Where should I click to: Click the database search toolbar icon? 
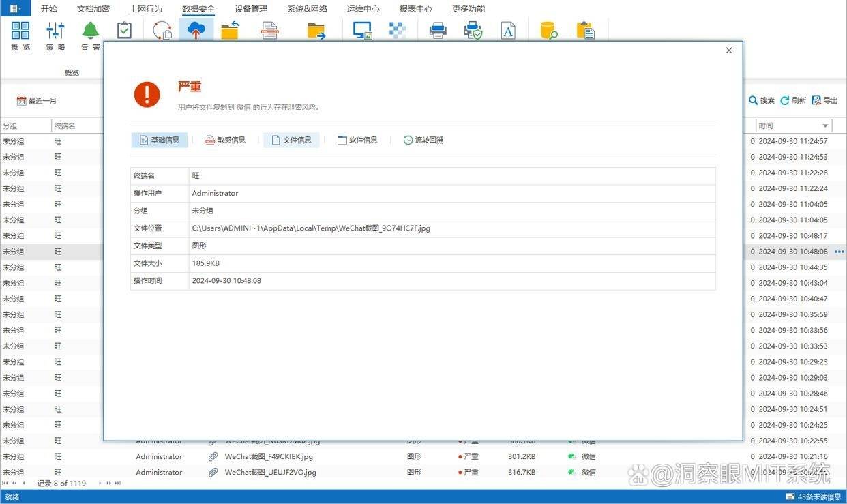[548, 30]
